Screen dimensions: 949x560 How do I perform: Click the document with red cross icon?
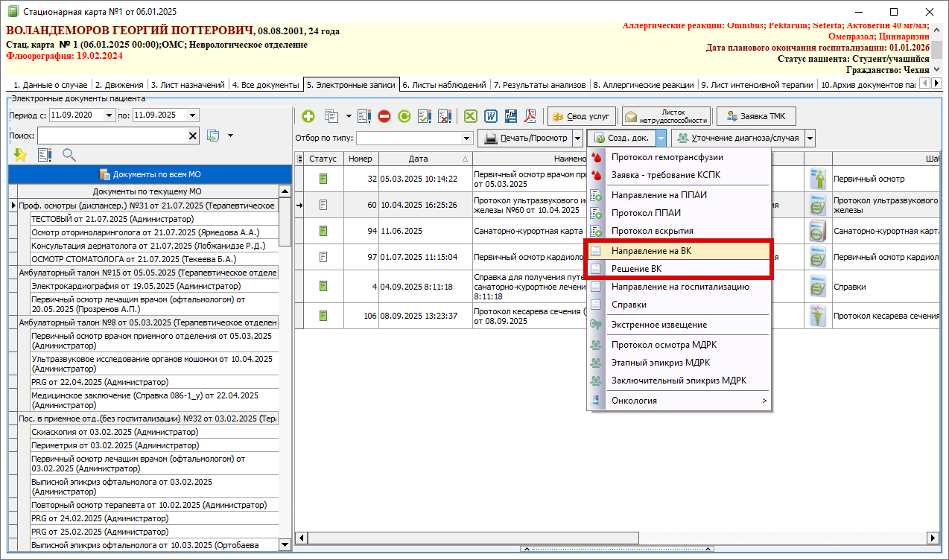445,116
